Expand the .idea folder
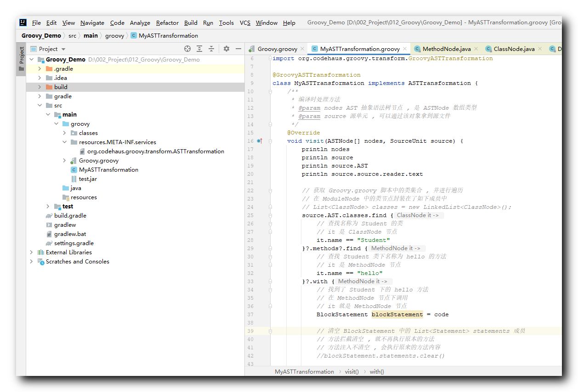This screenshot has height=392, width=578. click(x=40, y=78)
